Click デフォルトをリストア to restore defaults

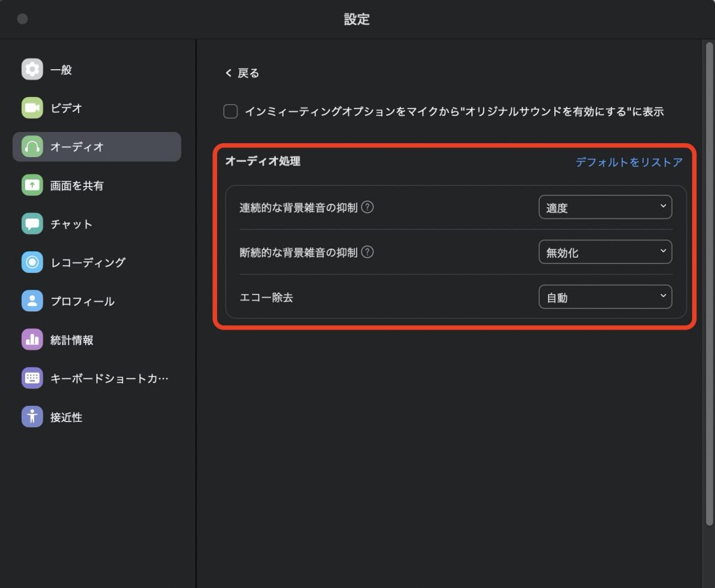(628, 162)
